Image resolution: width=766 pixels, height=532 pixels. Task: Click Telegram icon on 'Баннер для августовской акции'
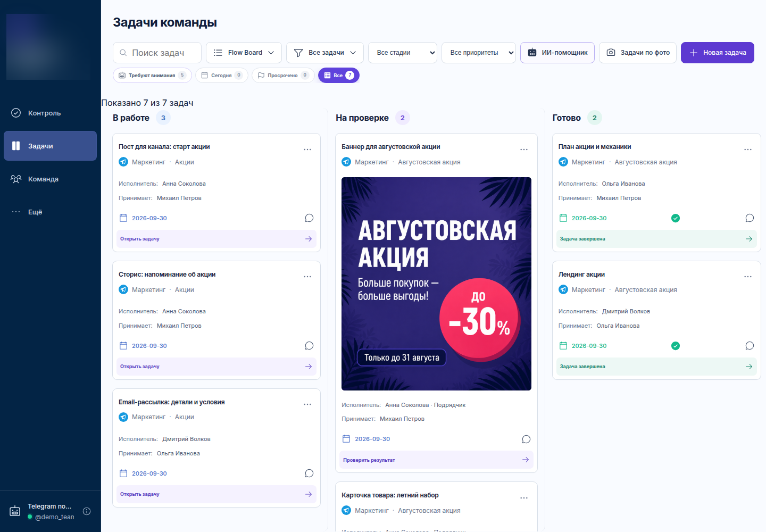[x=346, y=162]
